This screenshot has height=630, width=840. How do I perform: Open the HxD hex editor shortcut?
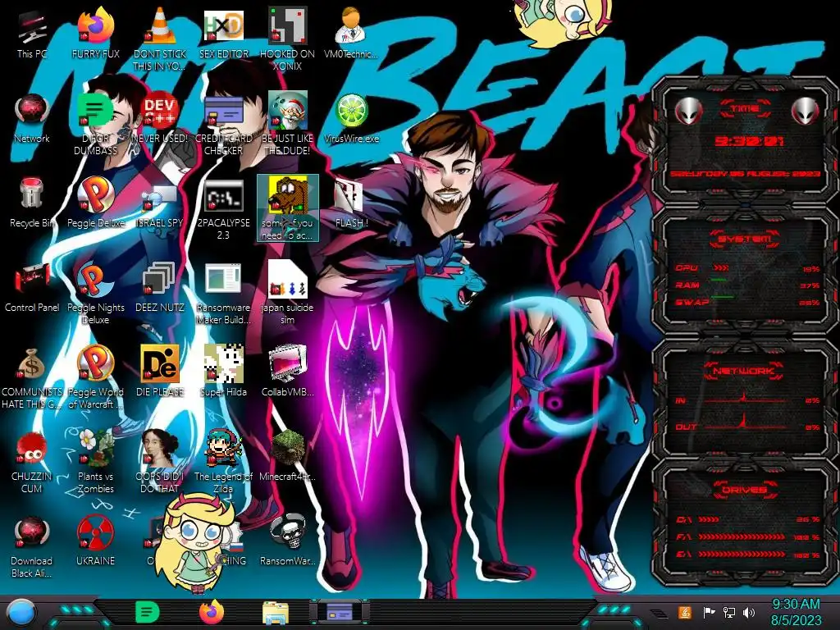click(x=223, y=34)
